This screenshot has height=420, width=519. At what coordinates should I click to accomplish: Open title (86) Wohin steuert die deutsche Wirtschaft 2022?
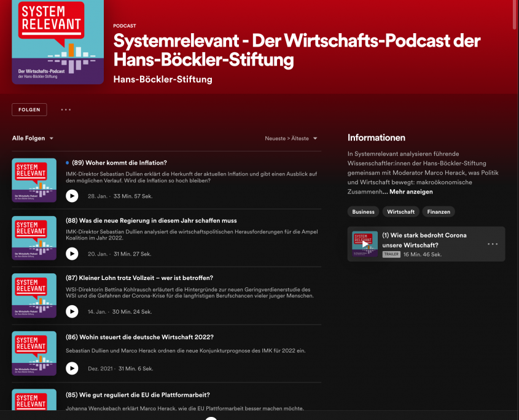(x=139, y=337)
